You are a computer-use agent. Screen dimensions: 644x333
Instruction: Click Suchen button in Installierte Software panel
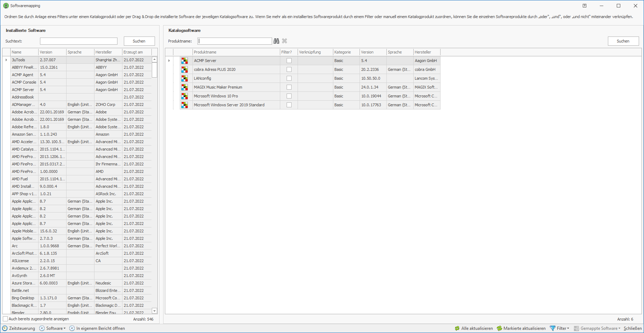[x=139, y=41]
